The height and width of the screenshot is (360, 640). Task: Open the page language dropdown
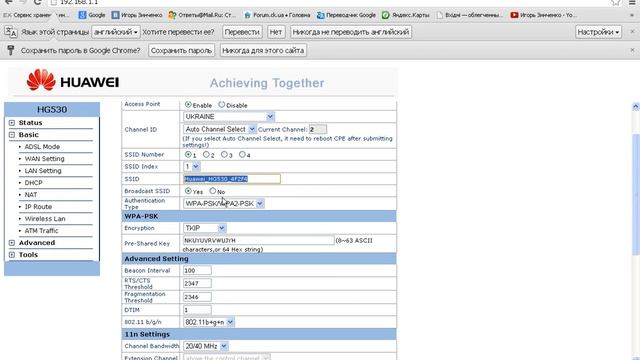(116, 32)
